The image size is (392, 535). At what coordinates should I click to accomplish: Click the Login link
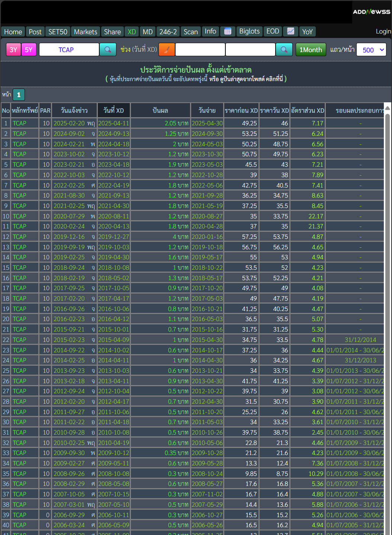[x=383, y=32]
